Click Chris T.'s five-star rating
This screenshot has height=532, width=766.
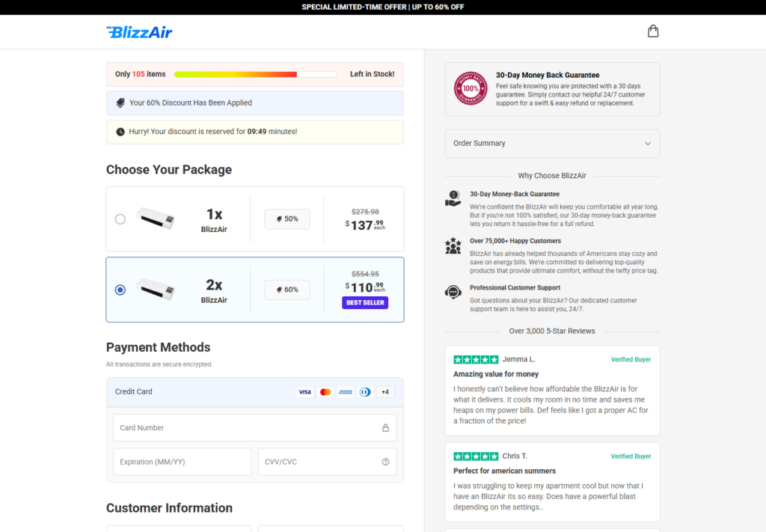pyautogui.click(x=476, y=456)
